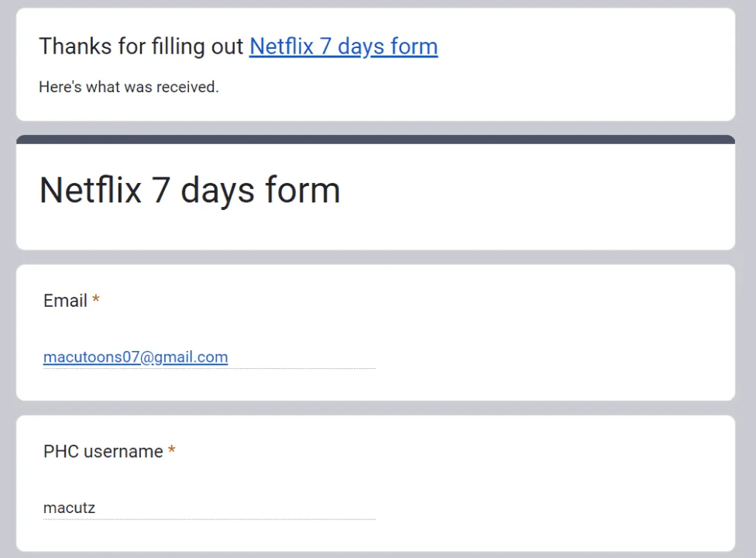Viewport: 756px width, 558px height.
Task: Click empty area inside the PHC username card
Action: click(x=555, y=484)
